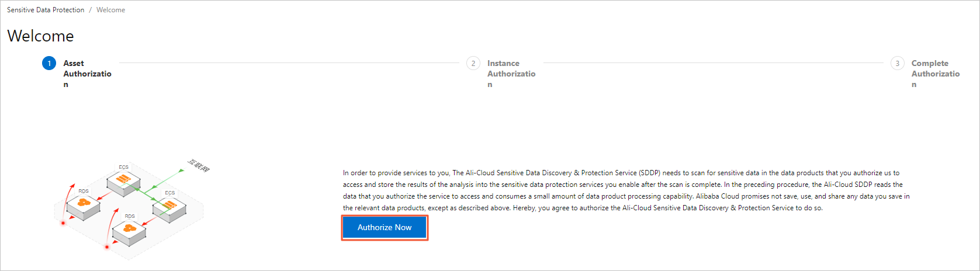Click the green internet arrow in diagram
The width and height of the screenshot is (980, 271).
(167, 179)
